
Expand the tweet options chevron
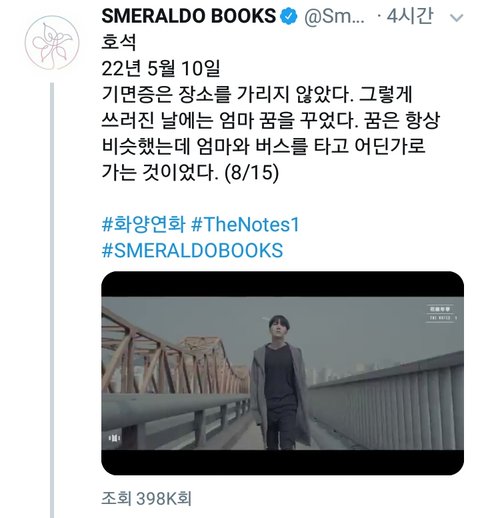tap(456, 17)
